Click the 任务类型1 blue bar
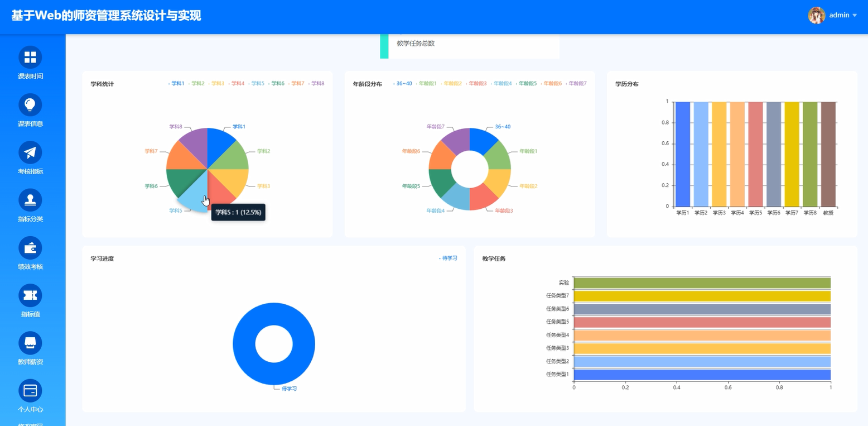Image resolution: width=868 pixels, height=426 pixels. tap(702, 375)
